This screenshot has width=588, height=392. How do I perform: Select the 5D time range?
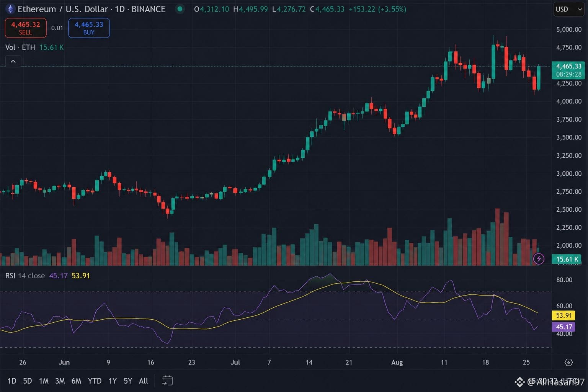[x=28, y=381]
